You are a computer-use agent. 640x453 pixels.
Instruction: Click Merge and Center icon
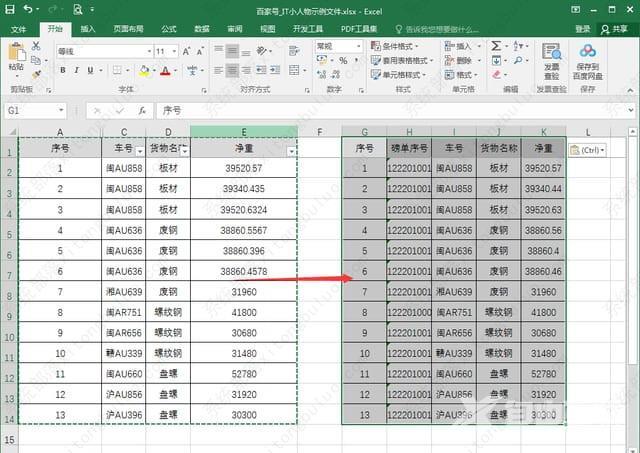pyautogui.click(x=294, y=70)
